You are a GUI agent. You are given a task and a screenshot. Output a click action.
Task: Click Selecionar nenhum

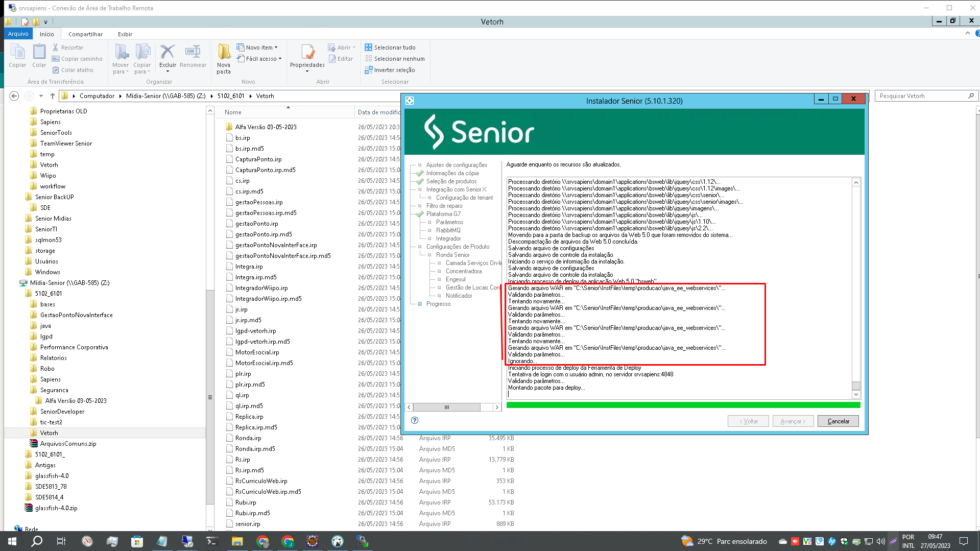[395, 59]
